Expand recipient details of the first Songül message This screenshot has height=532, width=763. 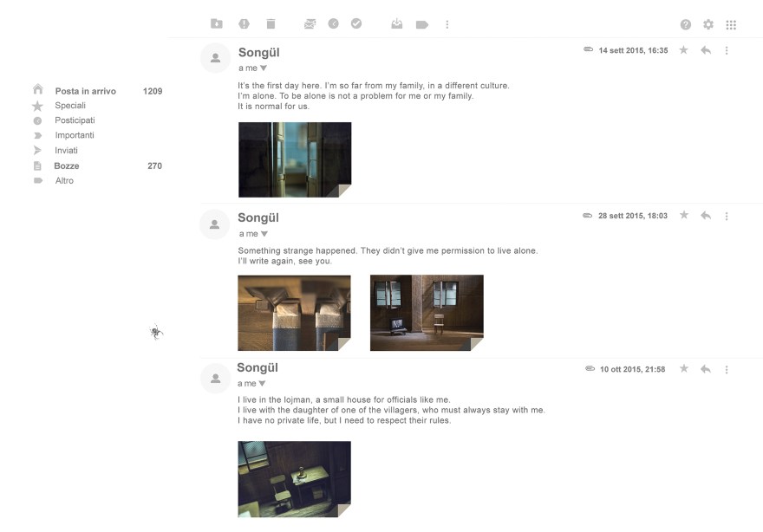point(264,68)
